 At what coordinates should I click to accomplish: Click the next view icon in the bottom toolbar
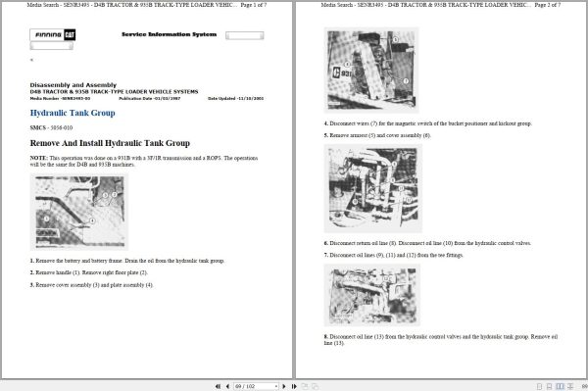point(315,386)
